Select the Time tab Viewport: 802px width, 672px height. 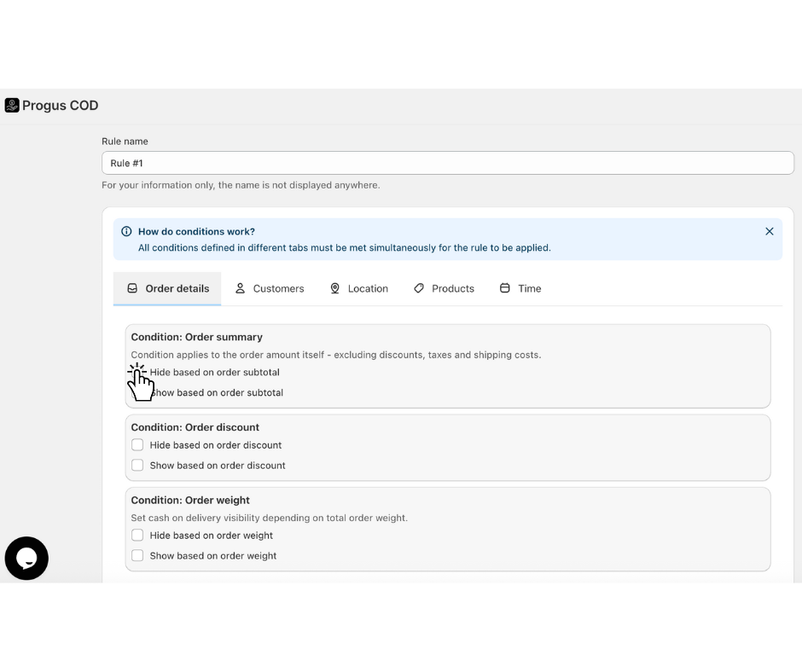520,288
